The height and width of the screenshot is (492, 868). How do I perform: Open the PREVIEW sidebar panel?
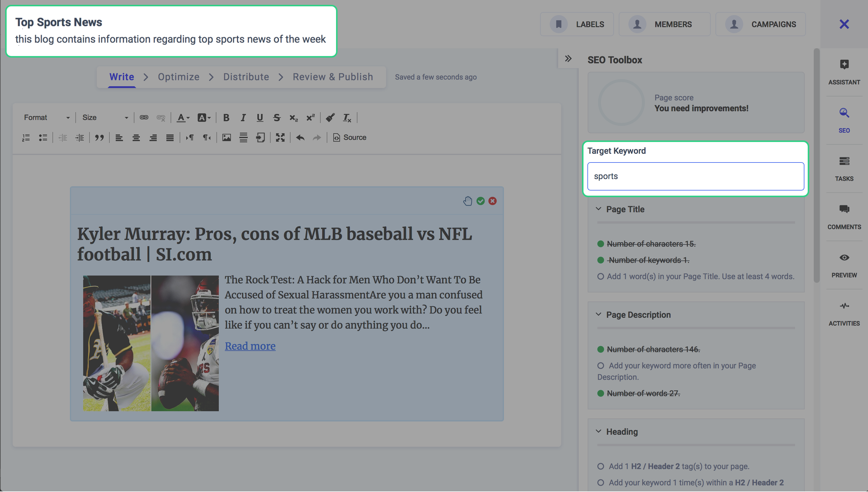(844, 265)
